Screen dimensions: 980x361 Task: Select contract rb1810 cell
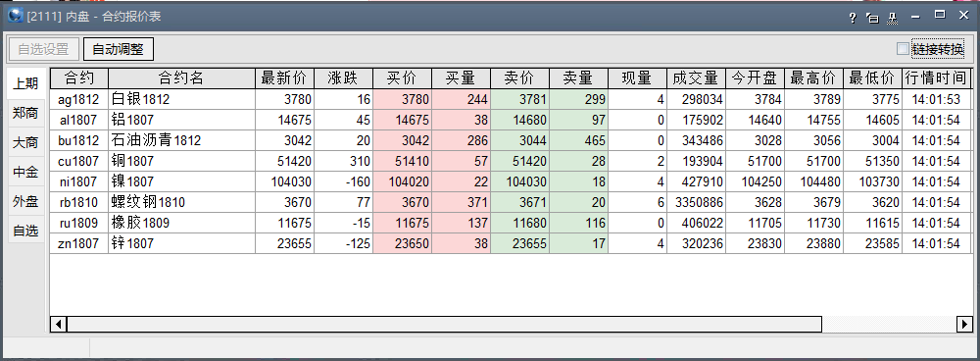[x=79, y=203]
